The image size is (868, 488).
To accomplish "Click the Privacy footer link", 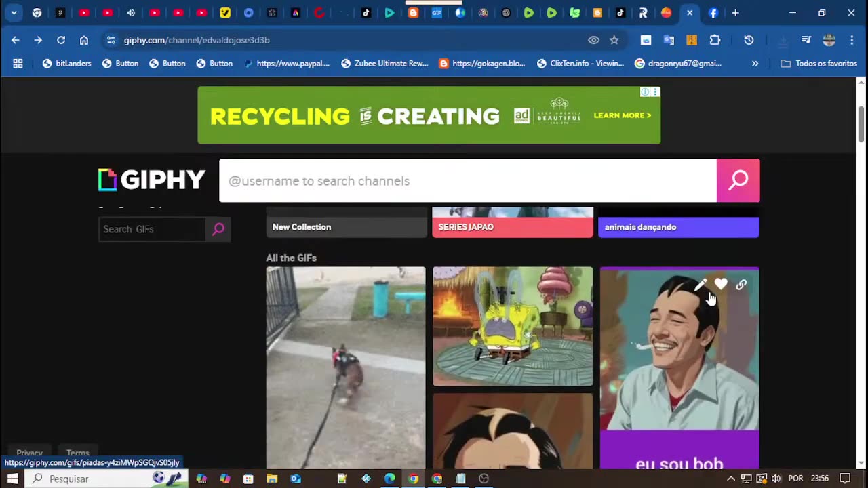I will [29, 453].
